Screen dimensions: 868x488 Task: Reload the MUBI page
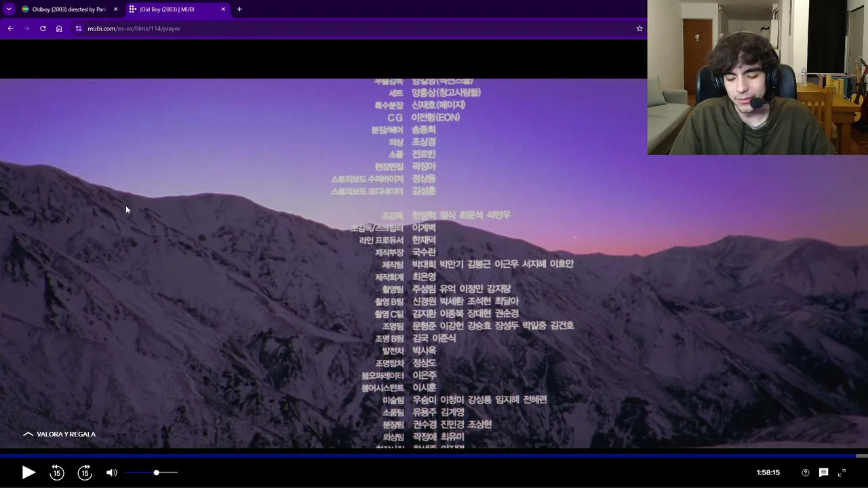(x=43, y=28)
